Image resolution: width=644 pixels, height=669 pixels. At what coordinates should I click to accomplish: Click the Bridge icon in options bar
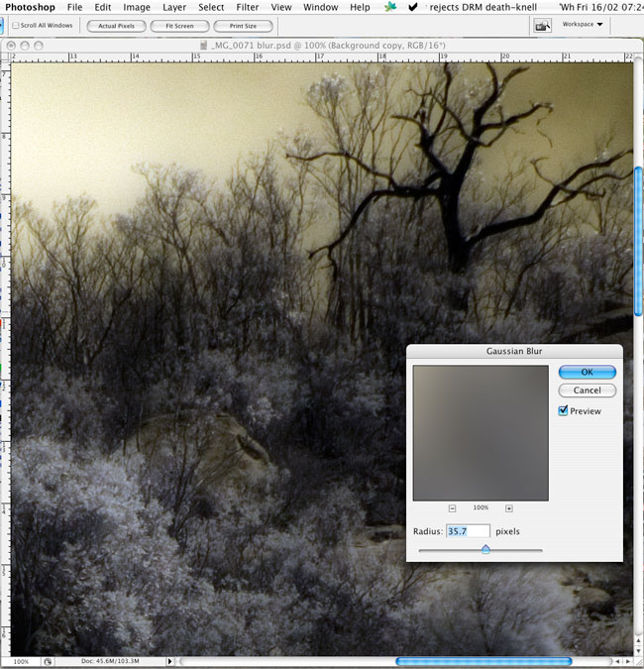(542, 26)
